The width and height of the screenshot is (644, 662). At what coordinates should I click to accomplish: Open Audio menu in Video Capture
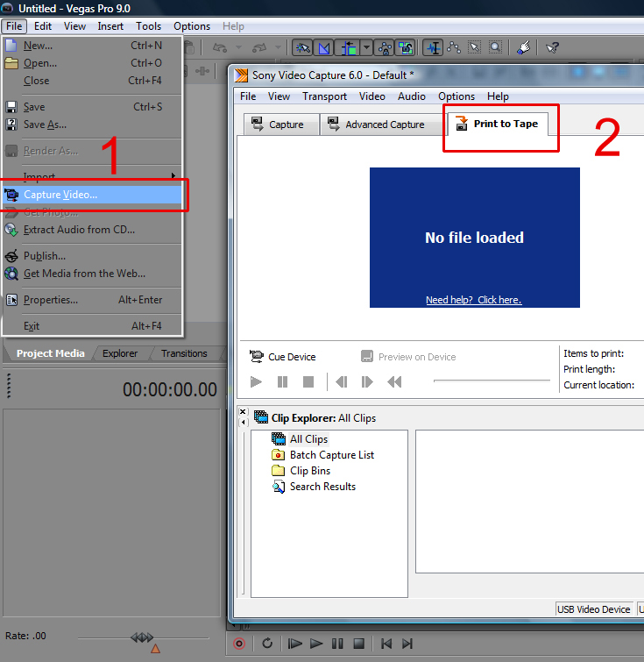412,96
